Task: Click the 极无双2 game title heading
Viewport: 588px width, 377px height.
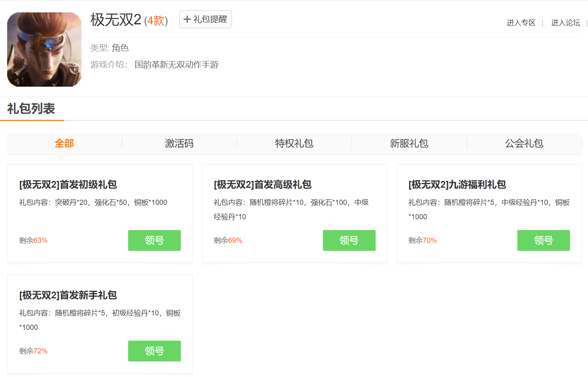Action: tap(116, 20)
